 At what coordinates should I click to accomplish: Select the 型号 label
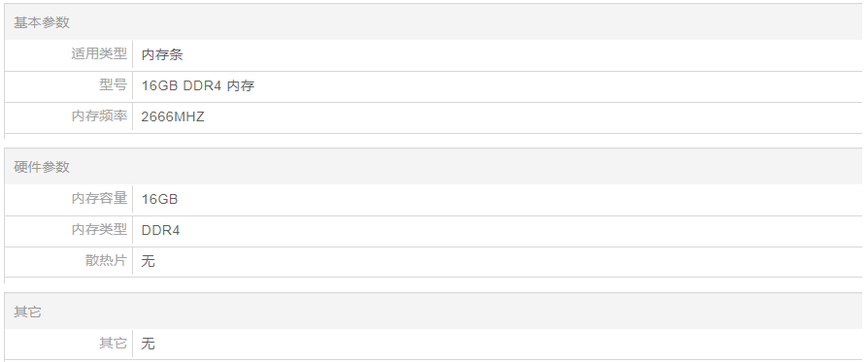[113, 85]
